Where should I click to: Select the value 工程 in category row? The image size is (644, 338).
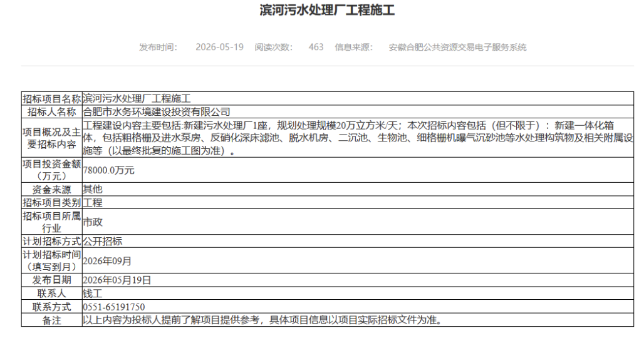point(93,203)
